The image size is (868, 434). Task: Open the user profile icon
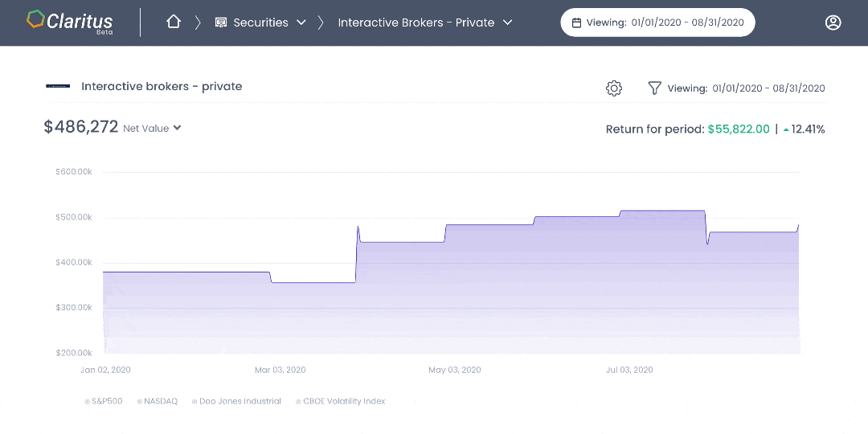tap(833, 23)
